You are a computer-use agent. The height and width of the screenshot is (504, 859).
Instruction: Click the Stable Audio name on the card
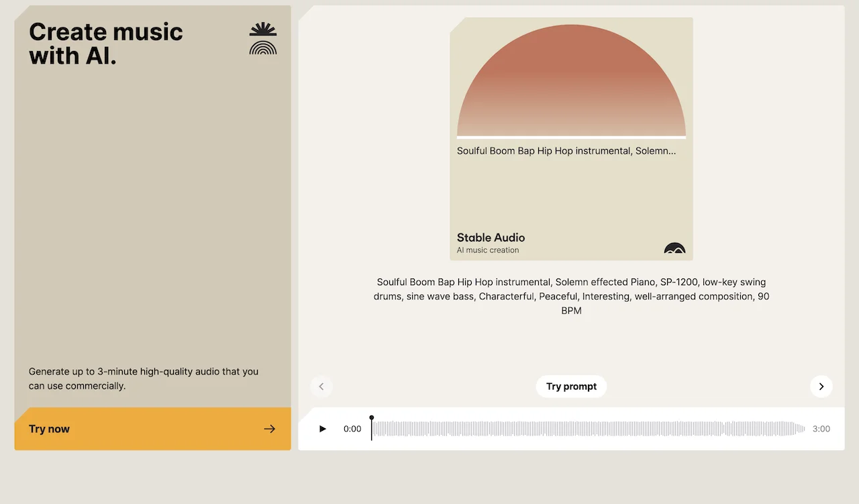pyautogui.click(x=491, y=238)
